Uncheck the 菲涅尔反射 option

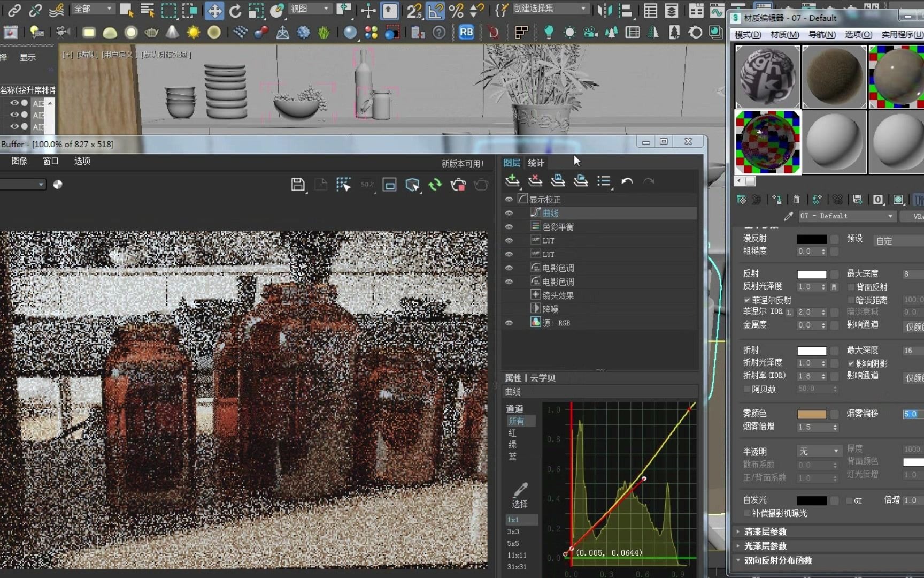coord(748,300)
